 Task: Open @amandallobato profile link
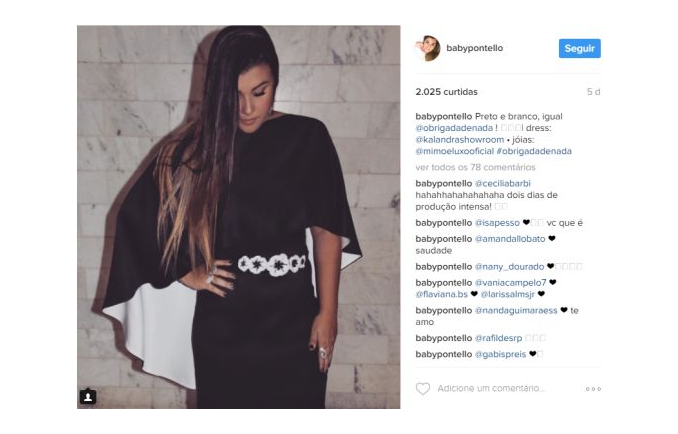[x=510, y=239]
